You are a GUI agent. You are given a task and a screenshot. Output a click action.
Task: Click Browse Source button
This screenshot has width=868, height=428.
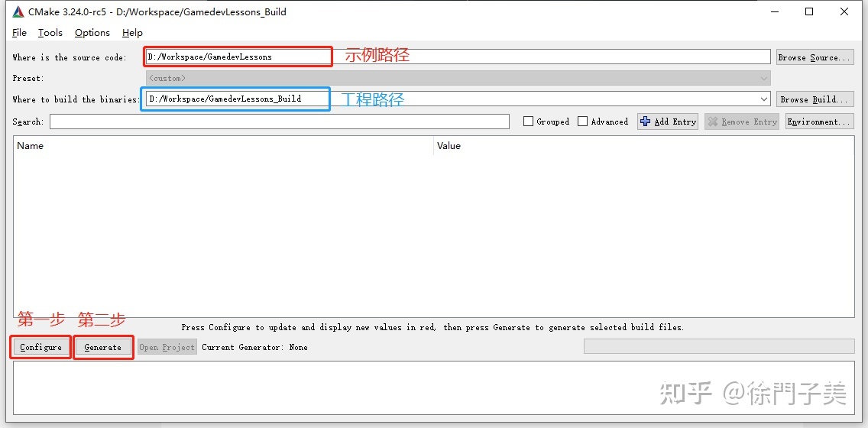point(815,57)
